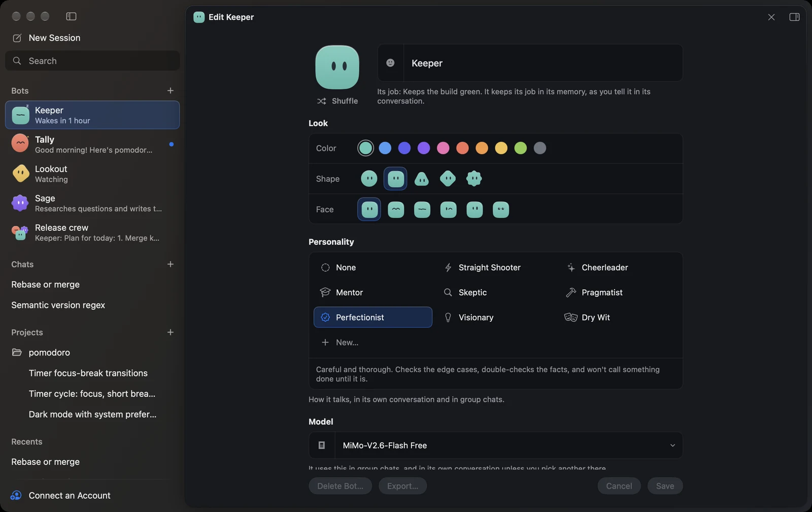This screenshot has width=812, height=512.
Task: Pick the yellow color swatch
Action: pos(501,148)
